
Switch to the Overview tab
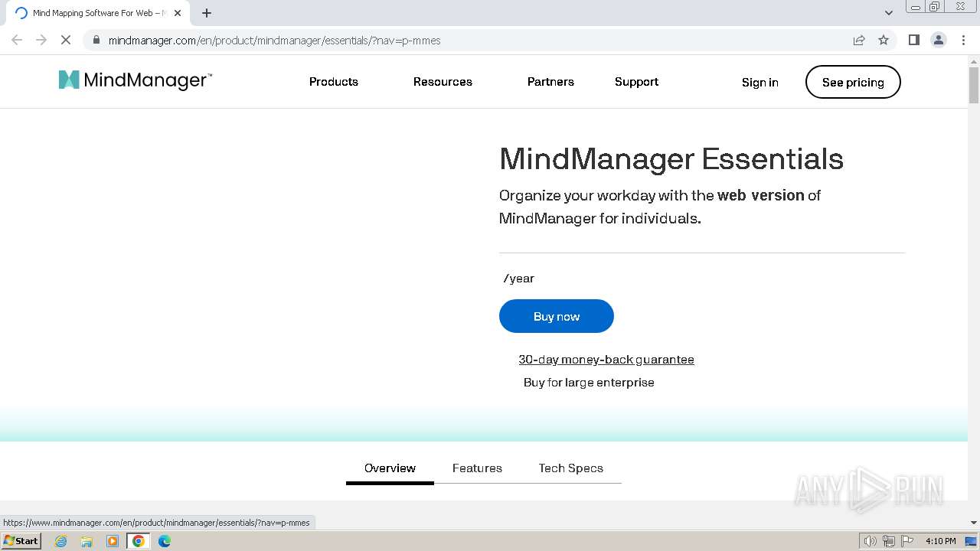pos(390,468)
